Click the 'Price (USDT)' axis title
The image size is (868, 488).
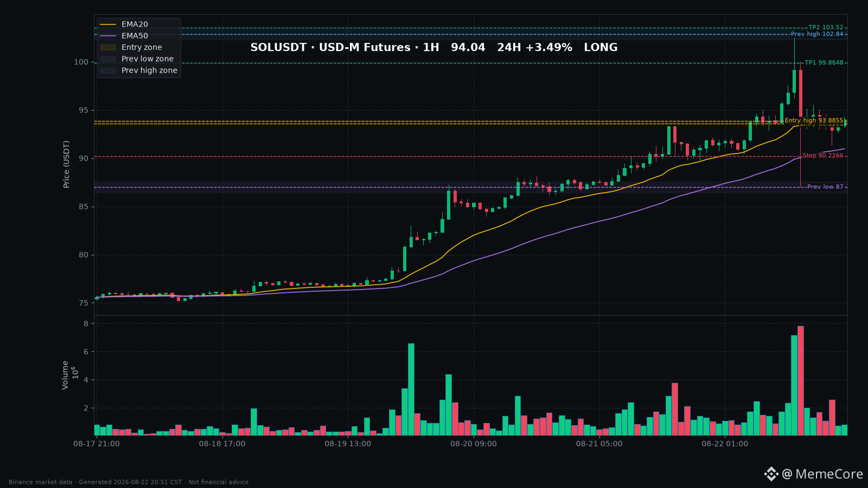[x=66, y=164]
